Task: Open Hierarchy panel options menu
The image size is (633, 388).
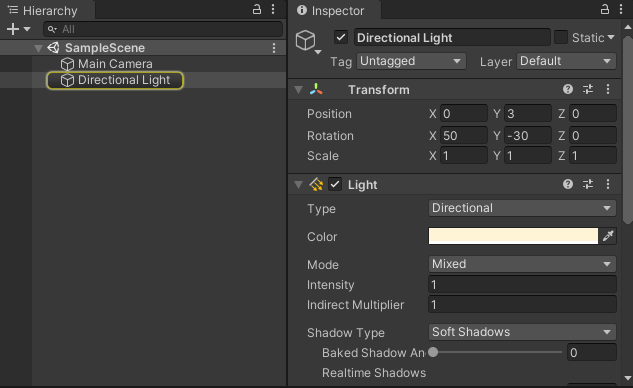Action: tap(273, 9)
